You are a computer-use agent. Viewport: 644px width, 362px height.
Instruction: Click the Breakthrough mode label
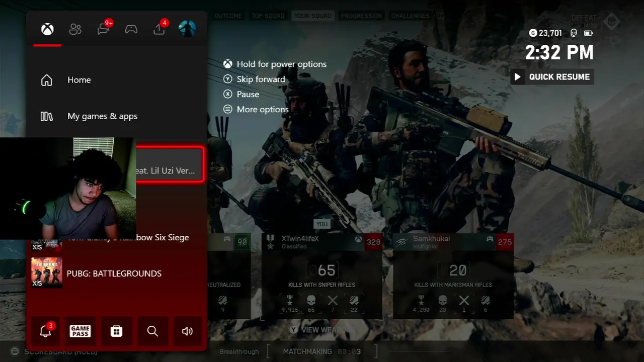coord(239,351)
